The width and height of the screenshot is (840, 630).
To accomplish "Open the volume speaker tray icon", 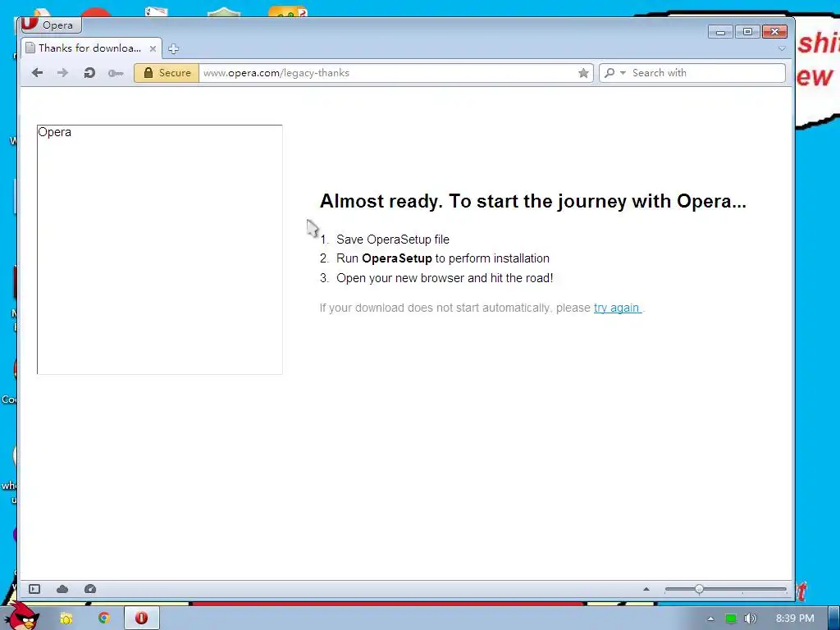I will [x=751, y=619].
